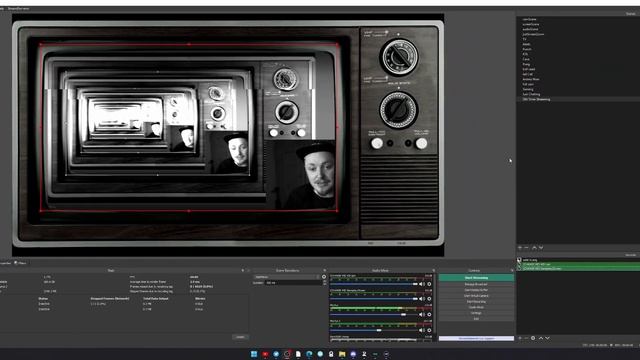
Task: Click Manage Broadcast button
Action: pos(476,284)
